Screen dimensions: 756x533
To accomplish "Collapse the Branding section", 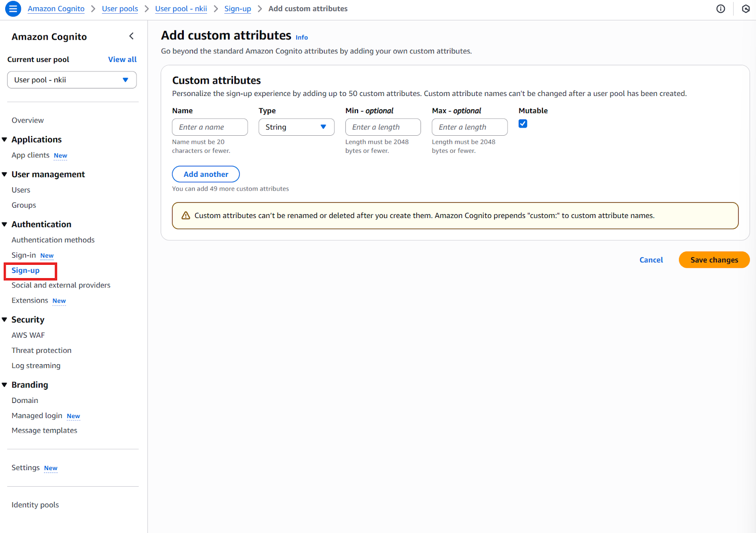I will click(4, 384).
